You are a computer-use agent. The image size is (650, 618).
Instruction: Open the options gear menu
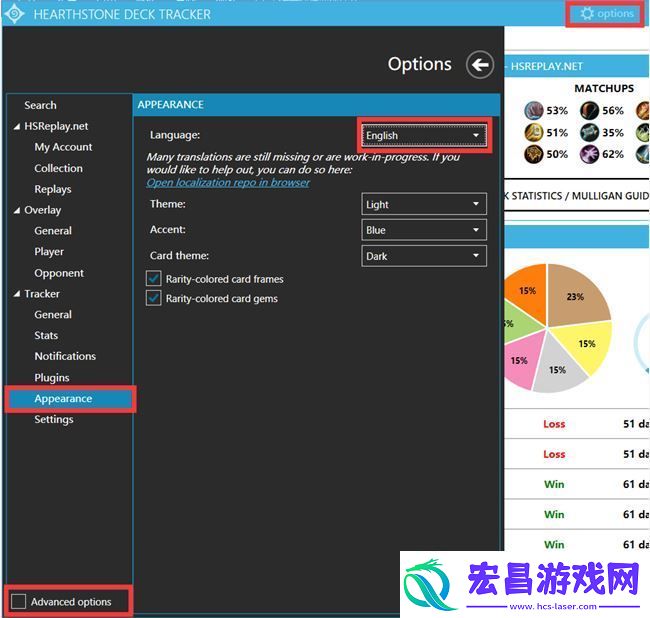coord(606,14)
